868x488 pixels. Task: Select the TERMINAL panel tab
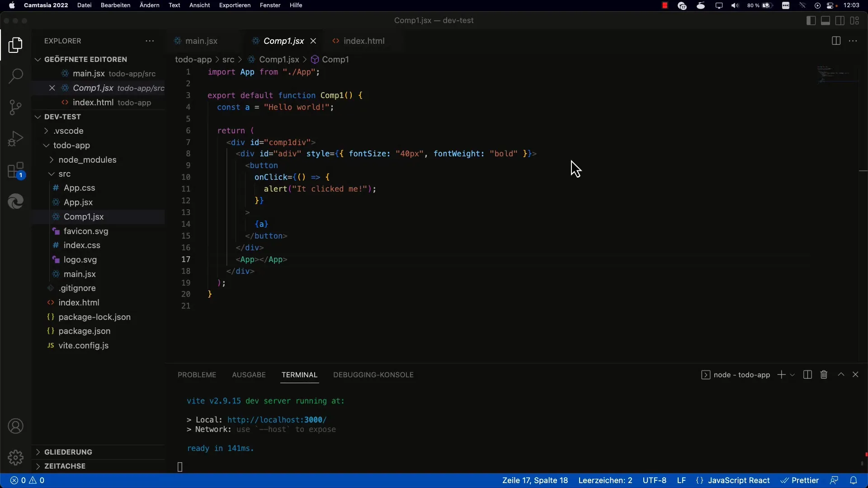coord(299,375)
